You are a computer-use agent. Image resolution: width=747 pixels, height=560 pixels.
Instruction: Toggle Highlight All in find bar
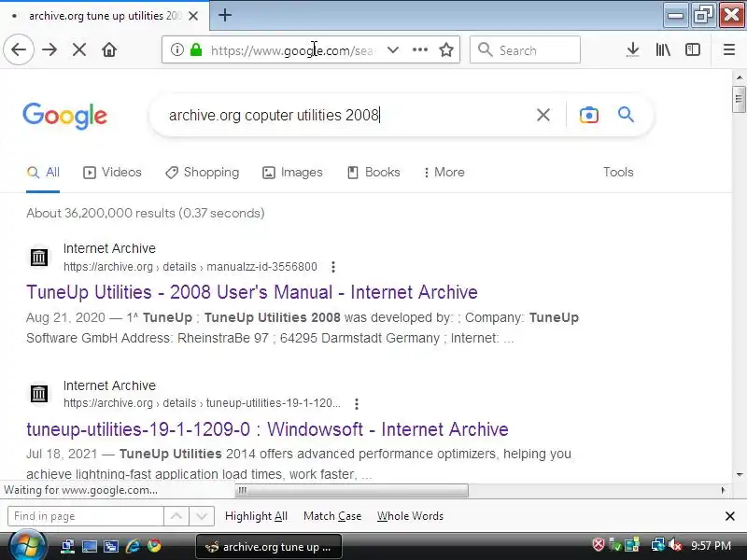pyautogui.click(x=256, y=516)
